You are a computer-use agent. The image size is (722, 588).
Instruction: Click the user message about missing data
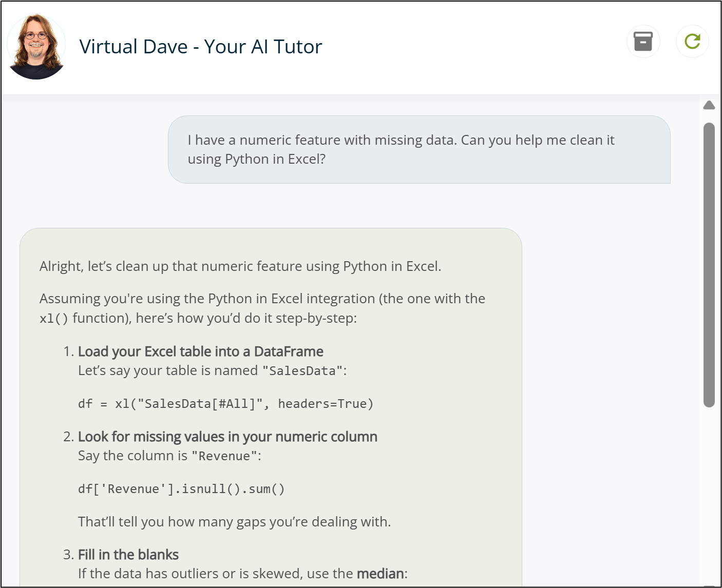[419, 149]
